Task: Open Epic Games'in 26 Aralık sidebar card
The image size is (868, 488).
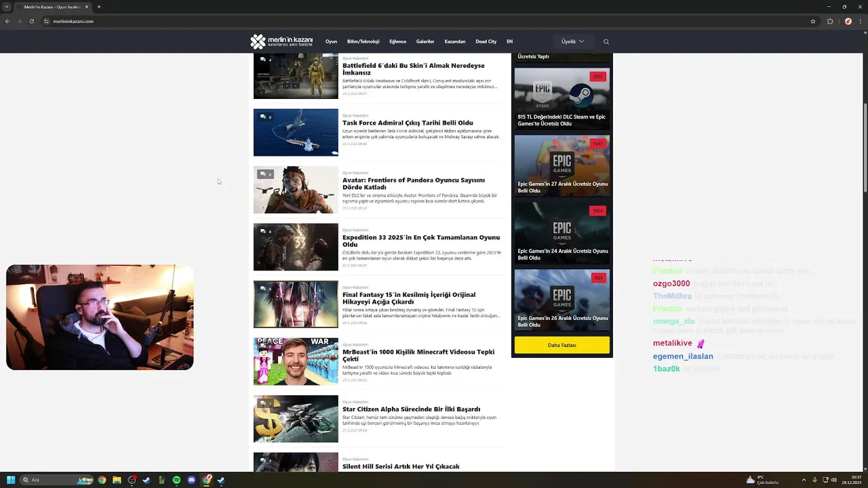Action: point(562,300)
